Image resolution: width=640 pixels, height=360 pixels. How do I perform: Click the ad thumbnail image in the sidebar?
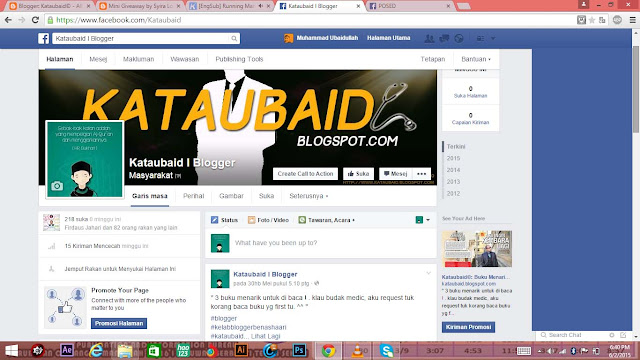(x=477, y=249)
